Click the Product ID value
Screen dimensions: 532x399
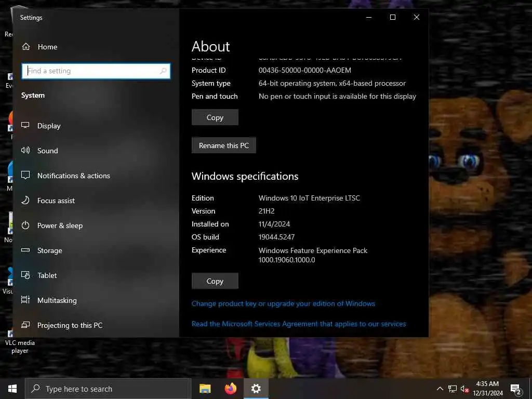tap(304, 70)
